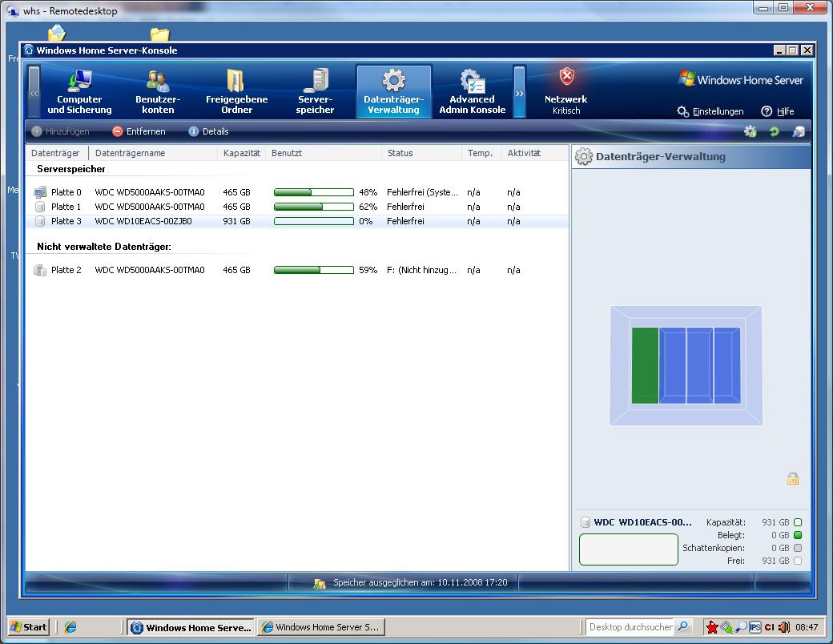Image resolution: width=833 pixels, height=644 pixels.
Task: Click the Platte 0 system disk icon
Action: [40, 192]
